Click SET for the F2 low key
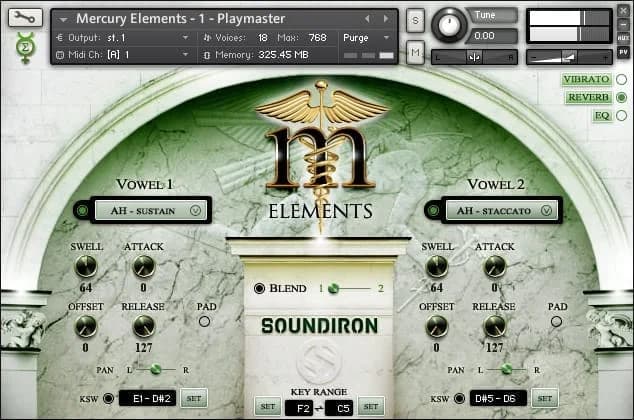 268,407
